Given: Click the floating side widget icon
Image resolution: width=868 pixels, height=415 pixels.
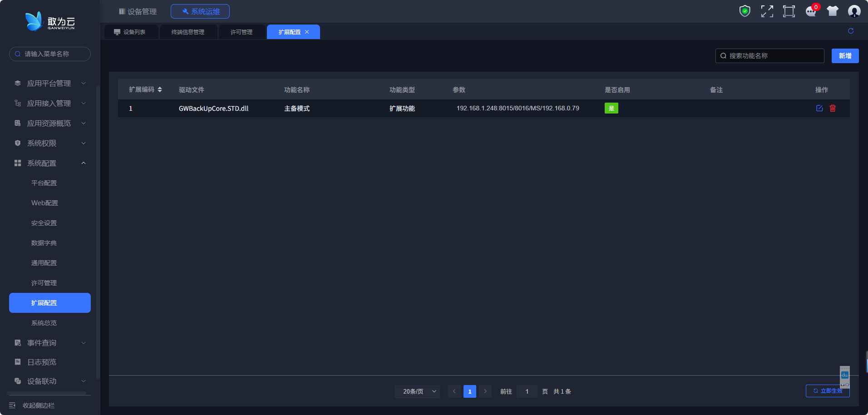Looking at the screenshot, I should (x=844, y=377).
